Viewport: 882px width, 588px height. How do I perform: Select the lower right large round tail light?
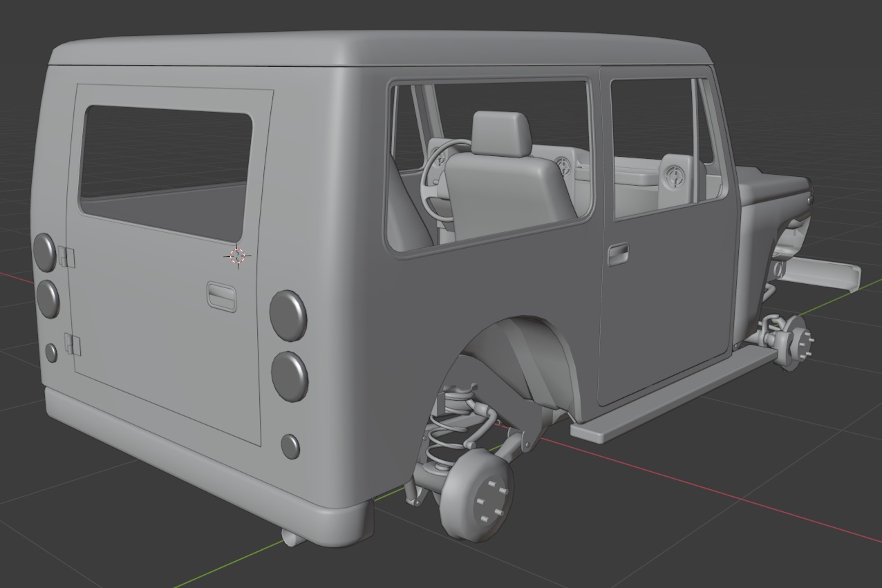pyautogui.click(x=290, y=377)
